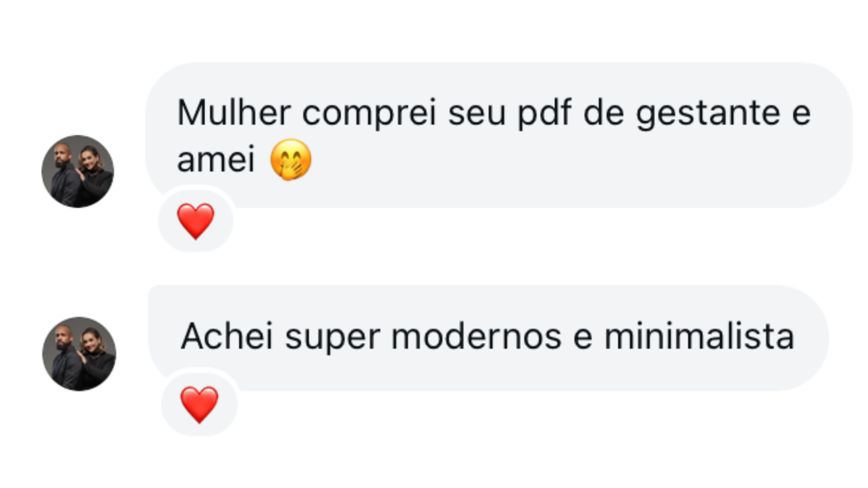868x488 pixels.
Task: Click the hand-over-mouth emoji after "amei"
Action: (291, 160)
